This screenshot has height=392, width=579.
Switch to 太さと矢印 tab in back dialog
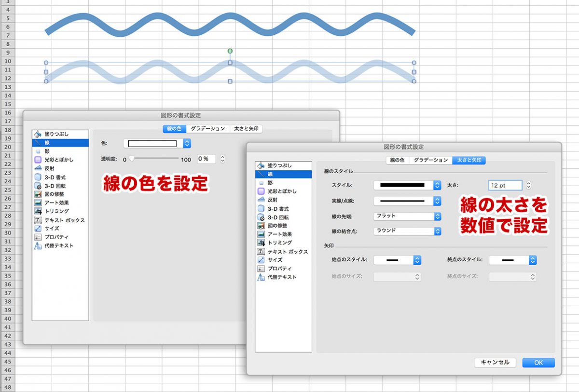(246, 129)
